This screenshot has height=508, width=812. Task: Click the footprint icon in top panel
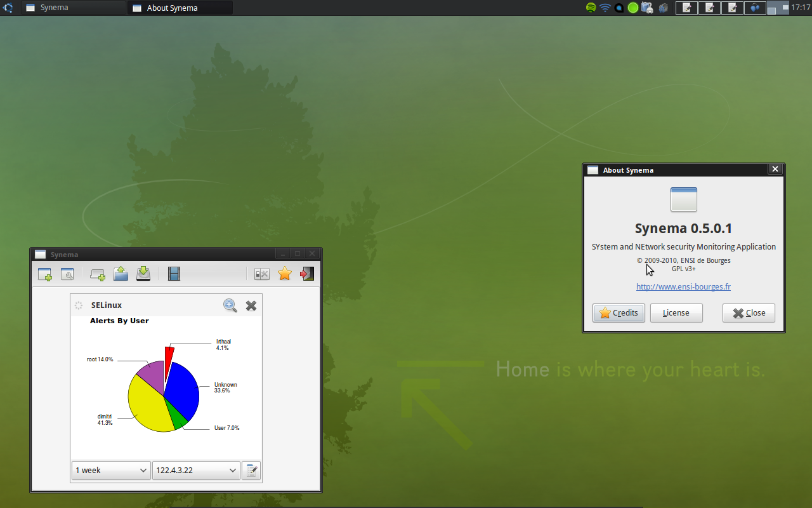(754, 8)
